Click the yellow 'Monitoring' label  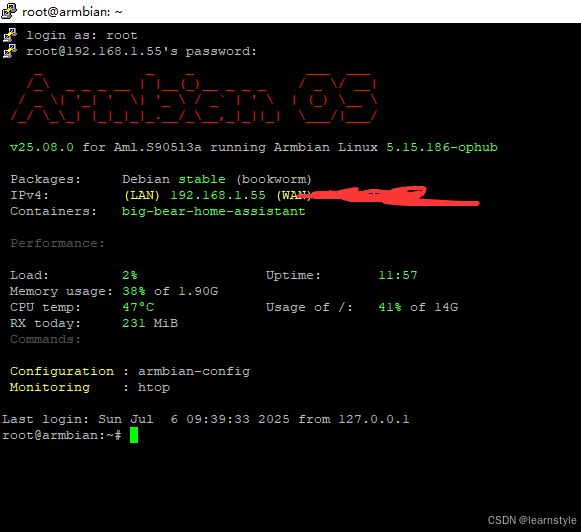tap(50, 388)
